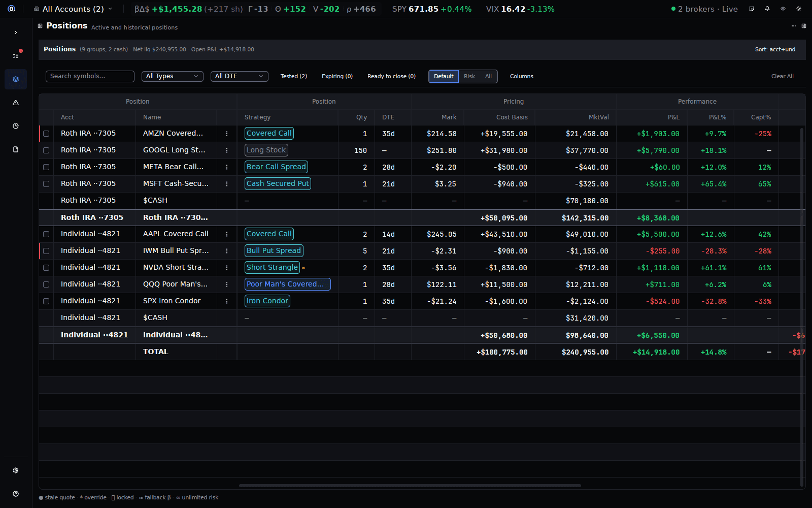Switch theme using the sun icon
This screenshot has height=508, width=812.
799,9
